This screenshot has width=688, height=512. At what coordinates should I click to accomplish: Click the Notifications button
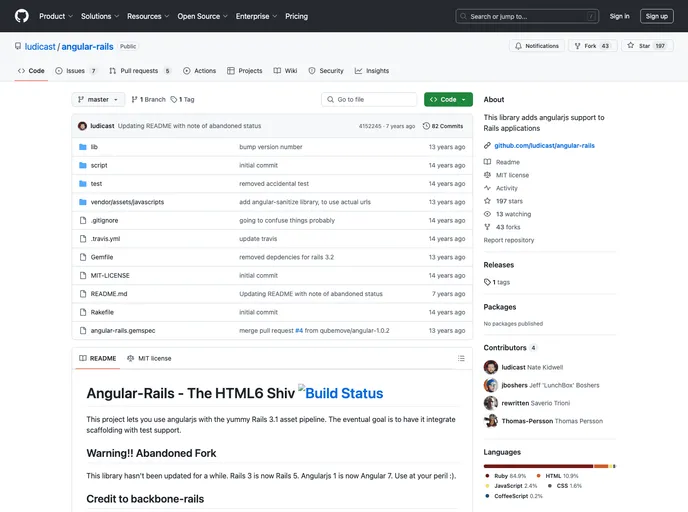[537, 46]
